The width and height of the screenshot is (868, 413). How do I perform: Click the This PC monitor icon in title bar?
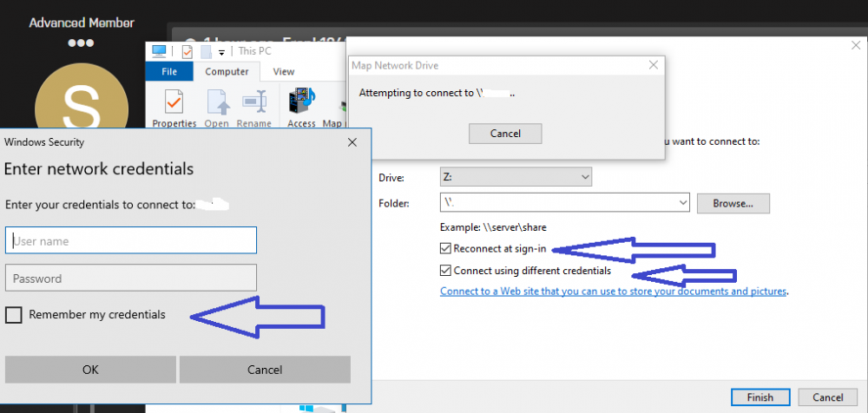(x=159, y=51)
